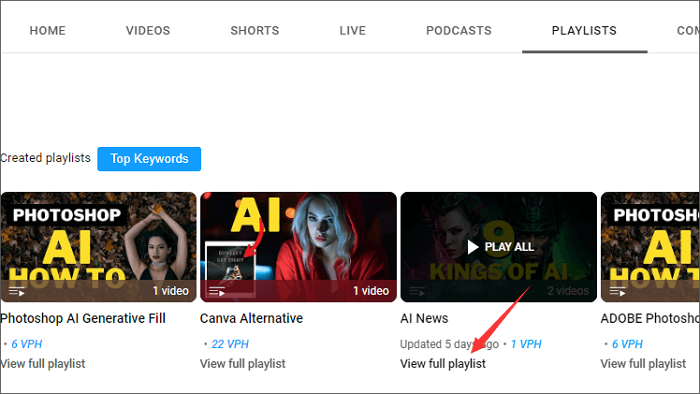Select the PODCASTS tab
This screenshot has height=394, width=700.
pos(458,30)
